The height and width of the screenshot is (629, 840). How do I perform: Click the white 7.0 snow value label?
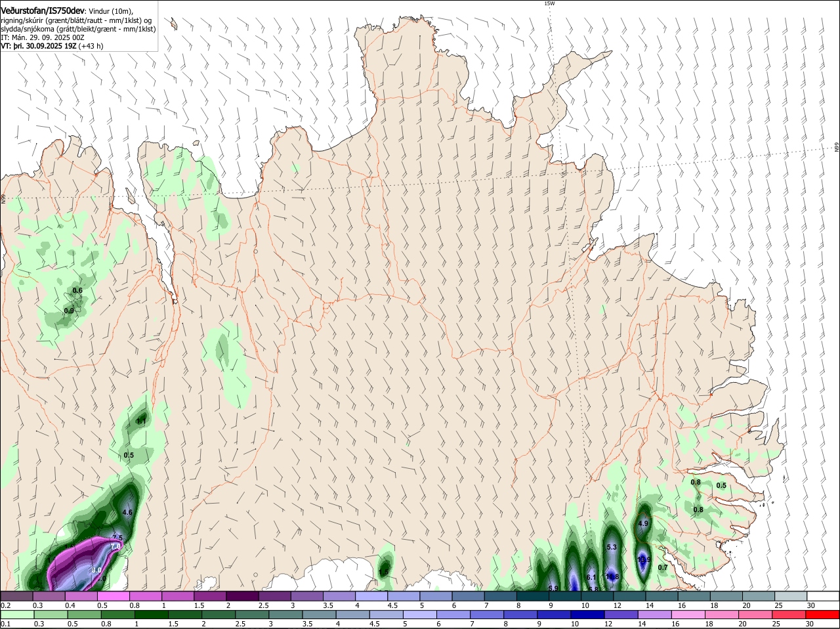[115, 546]
